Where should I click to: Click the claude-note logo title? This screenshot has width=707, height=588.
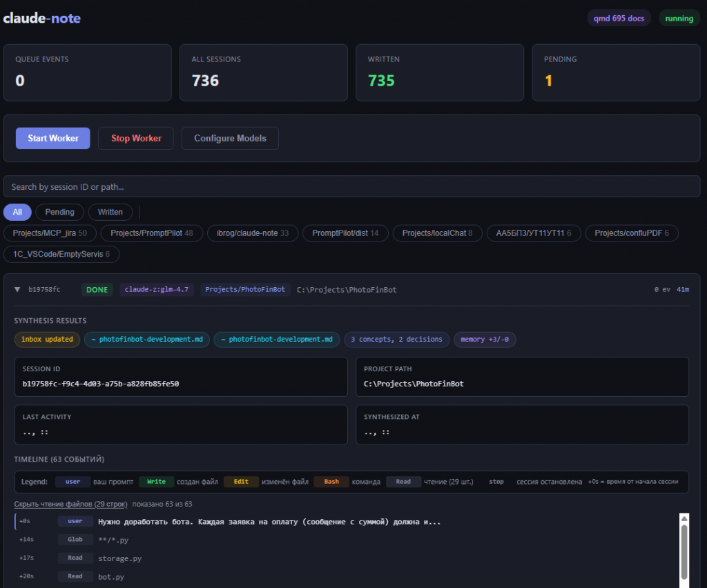tap(42, 18)
